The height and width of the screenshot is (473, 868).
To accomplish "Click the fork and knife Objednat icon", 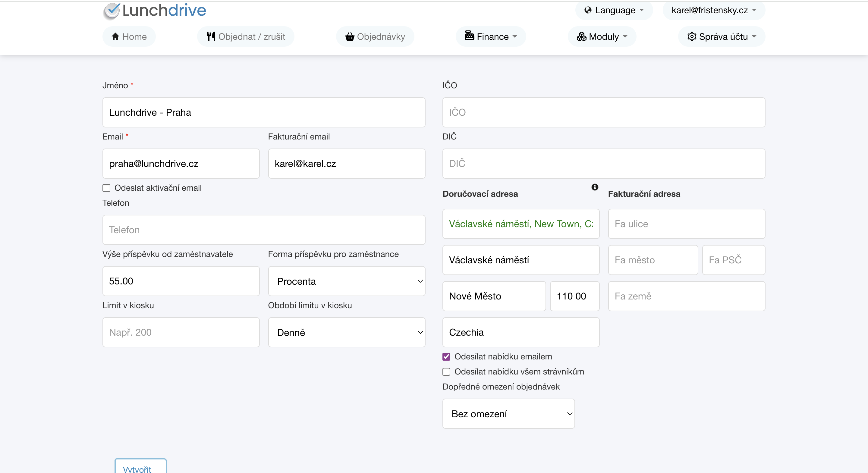I will [211, 36].
